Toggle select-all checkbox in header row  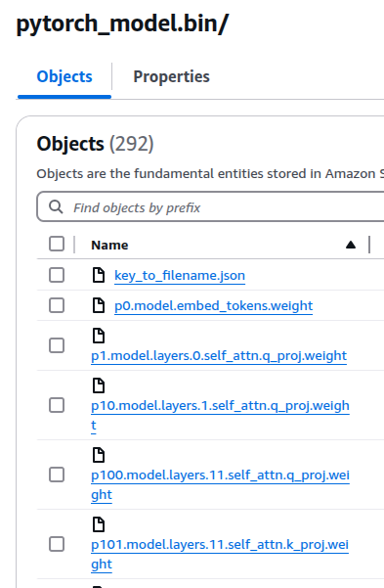pyautogui.click(x=57, y=244)
